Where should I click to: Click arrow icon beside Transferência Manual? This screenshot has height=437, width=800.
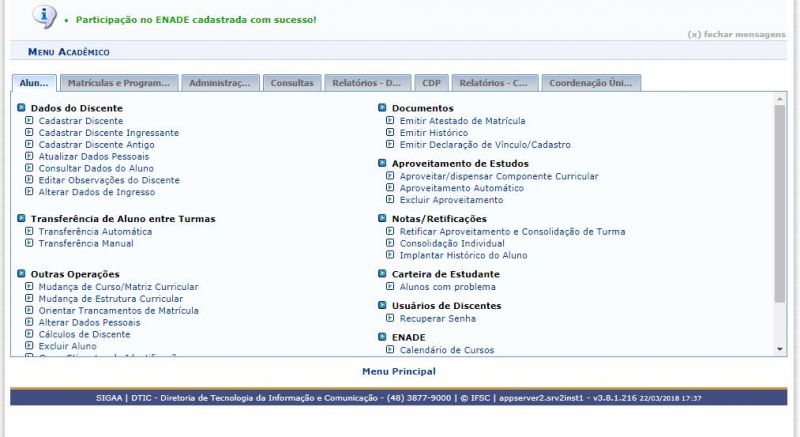(x=29, y=243)
